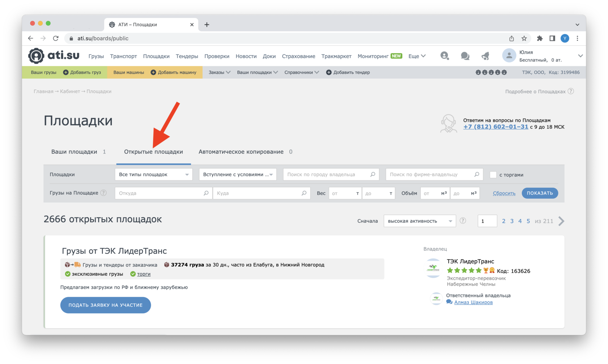
Task: Open the высокая активность sort dropdown
Action: (419, 221)
